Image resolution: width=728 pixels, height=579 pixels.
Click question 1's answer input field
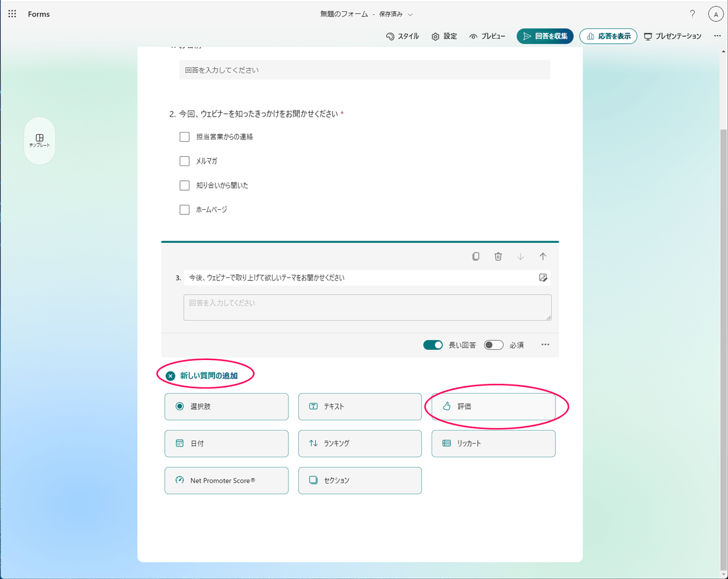[365, 69]
